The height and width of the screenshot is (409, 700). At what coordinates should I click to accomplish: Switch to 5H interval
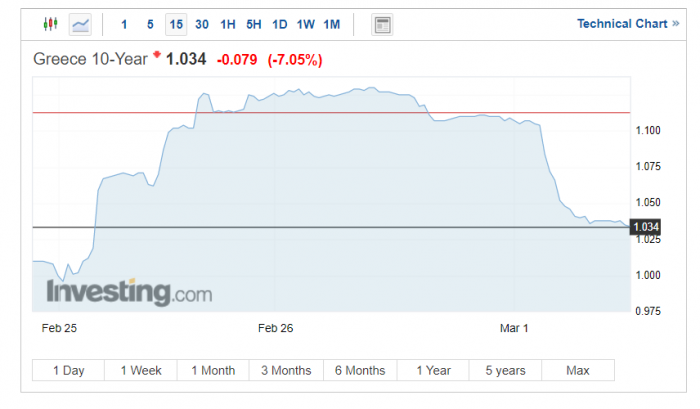[x=254, y=24]
